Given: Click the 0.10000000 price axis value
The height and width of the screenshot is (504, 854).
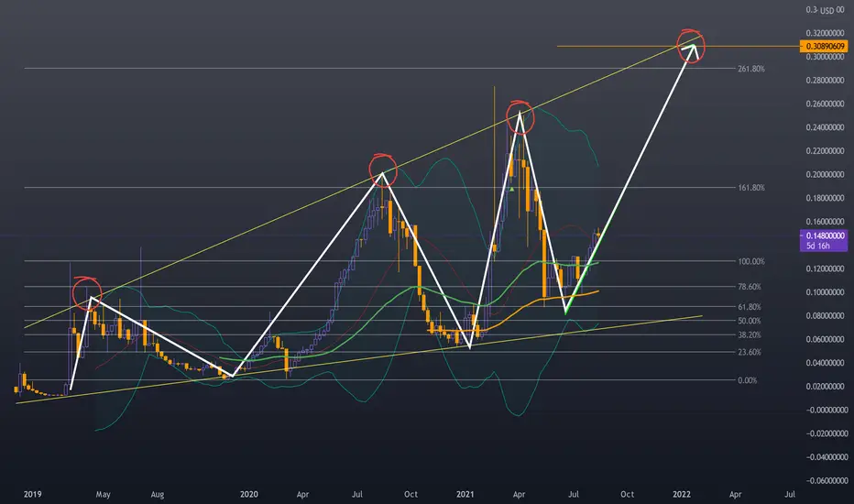Looking at the screenshot, I should coord(825,292).
